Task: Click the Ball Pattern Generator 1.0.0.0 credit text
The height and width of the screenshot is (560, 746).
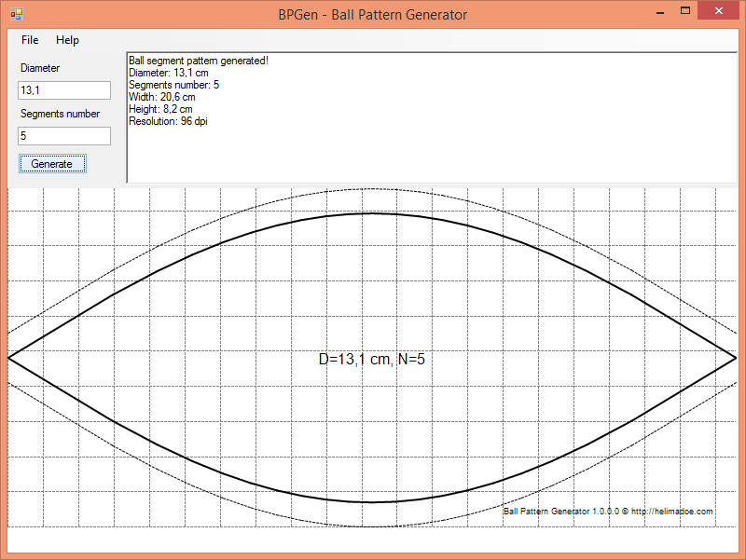Action: coord(608,512)
